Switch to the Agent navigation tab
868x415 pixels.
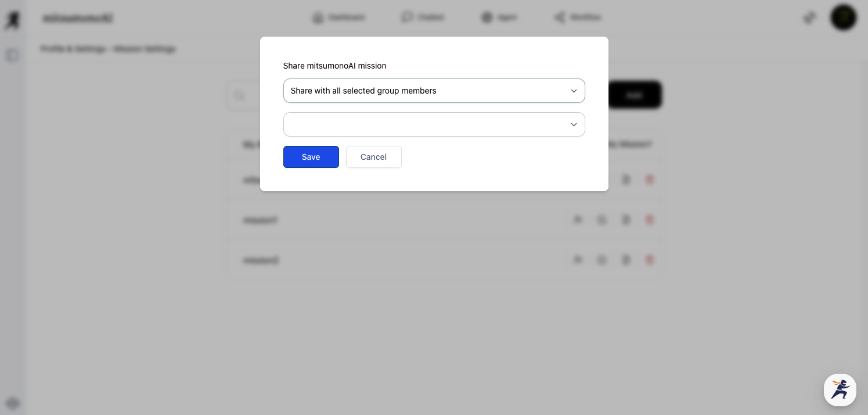click(499, 17)
